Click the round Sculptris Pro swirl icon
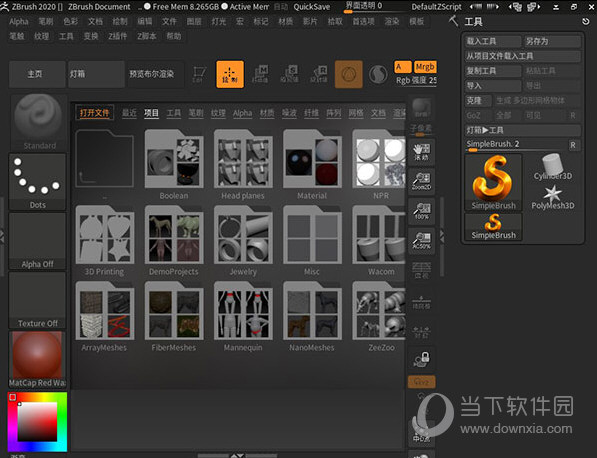Viewport: 597px width, 458px height. click(378, 74)
